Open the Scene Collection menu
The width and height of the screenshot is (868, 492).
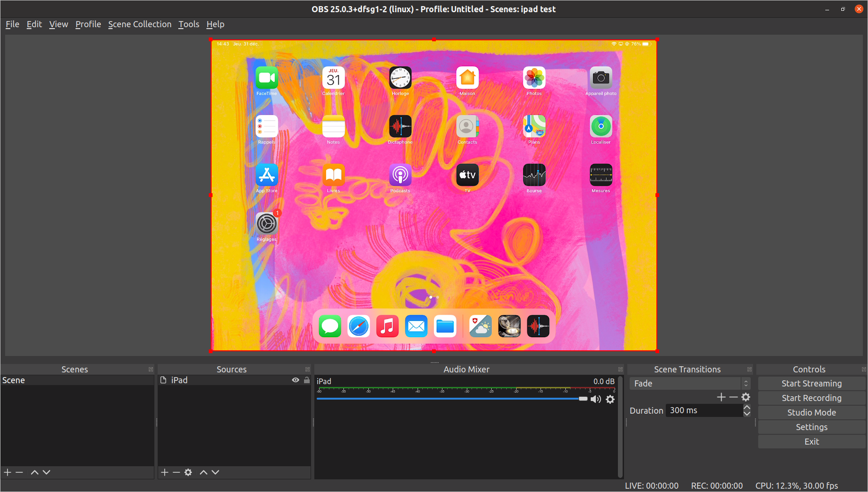140,24
